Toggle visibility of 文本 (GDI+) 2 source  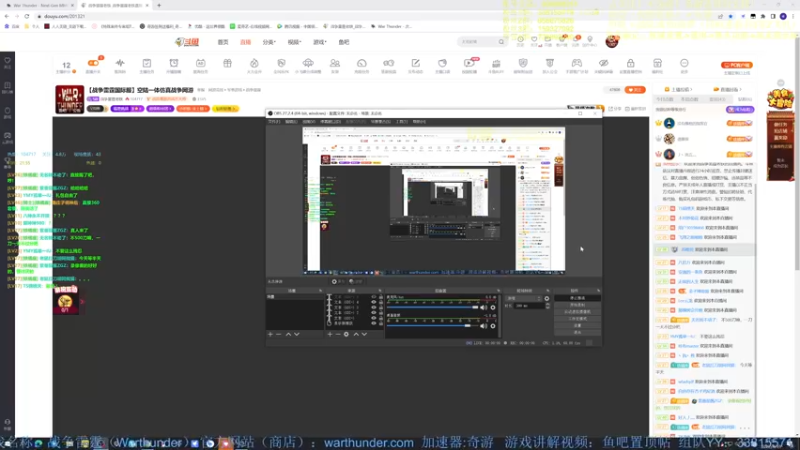point(373,313)
